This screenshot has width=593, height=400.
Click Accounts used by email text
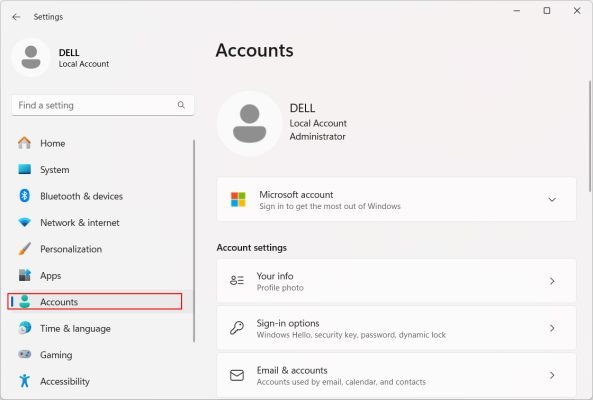pyautogui.click(x=341, y=382)
